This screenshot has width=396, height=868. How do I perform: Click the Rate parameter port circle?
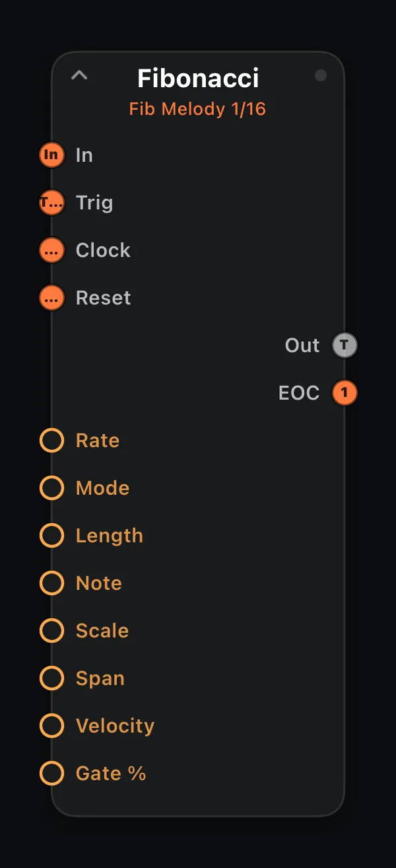51,441
